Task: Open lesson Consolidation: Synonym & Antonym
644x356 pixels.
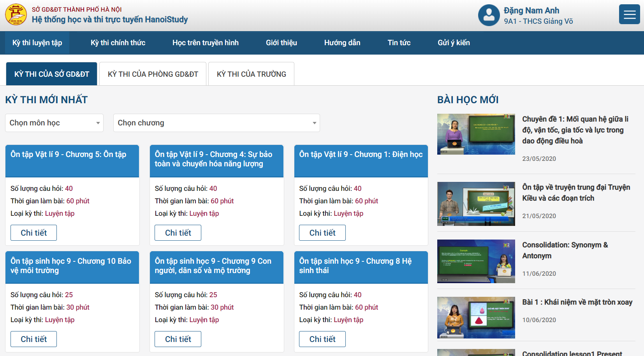Action: [x=565, y=250]
